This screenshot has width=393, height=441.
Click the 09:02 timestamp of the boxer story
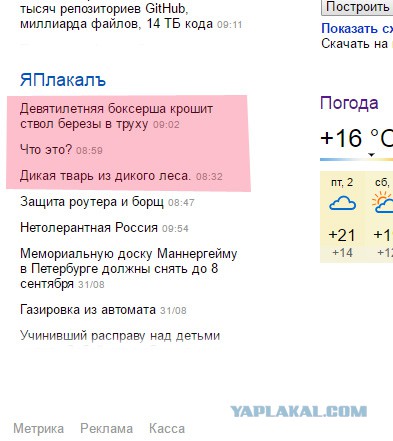[x=166, y=125]
